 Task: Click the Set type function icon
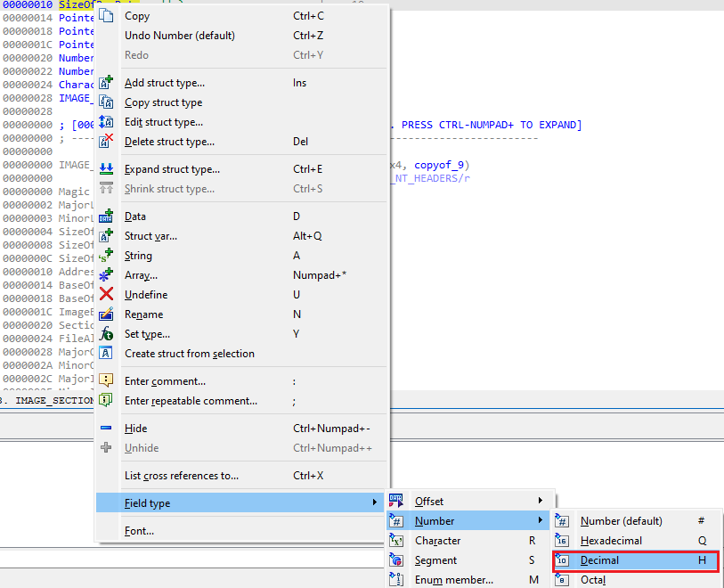click(106, 333)
